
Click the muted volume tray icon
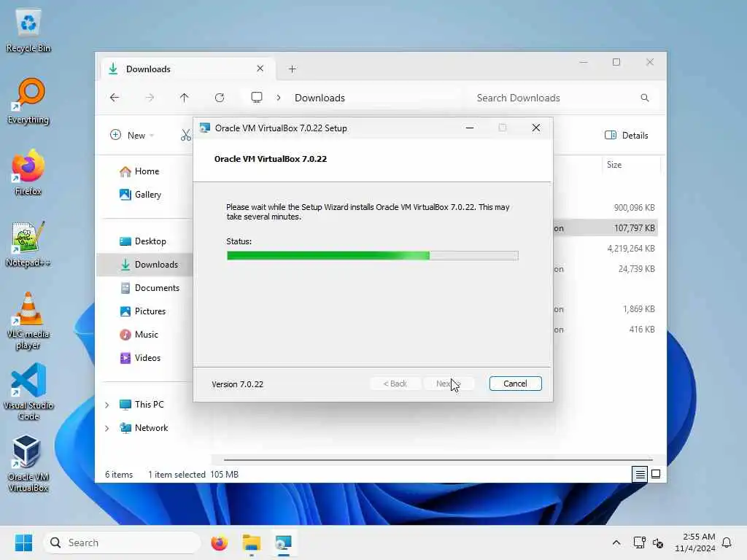coord(658,542)
